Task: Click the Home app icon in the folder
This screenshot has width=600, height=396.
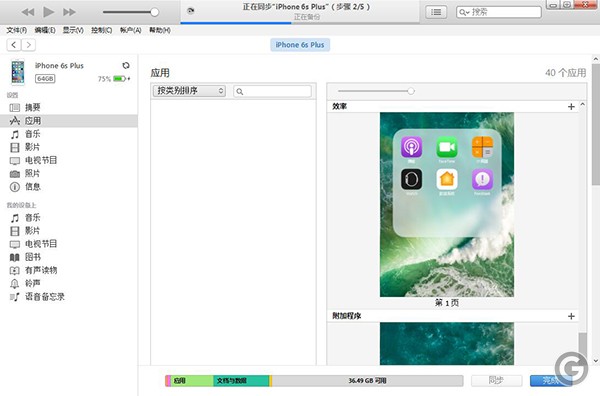Action: 447,179
